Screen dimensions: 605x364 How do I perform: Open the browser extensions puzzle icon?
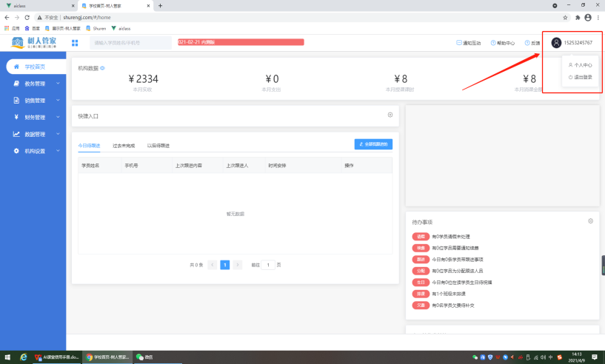click(x=578, y=17)
